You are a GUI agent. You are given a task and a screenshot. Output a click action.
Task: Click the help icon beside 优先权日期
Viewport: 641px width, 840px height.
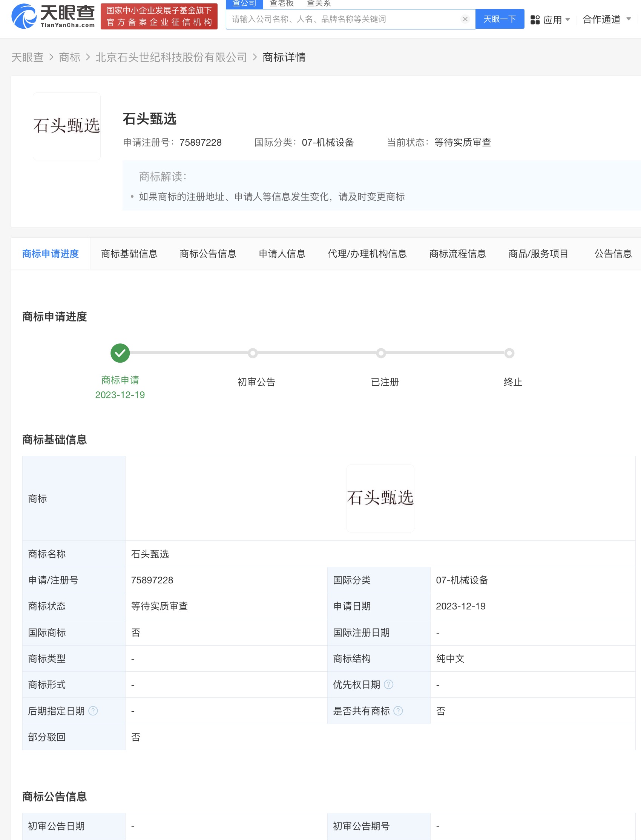point(389,685)
